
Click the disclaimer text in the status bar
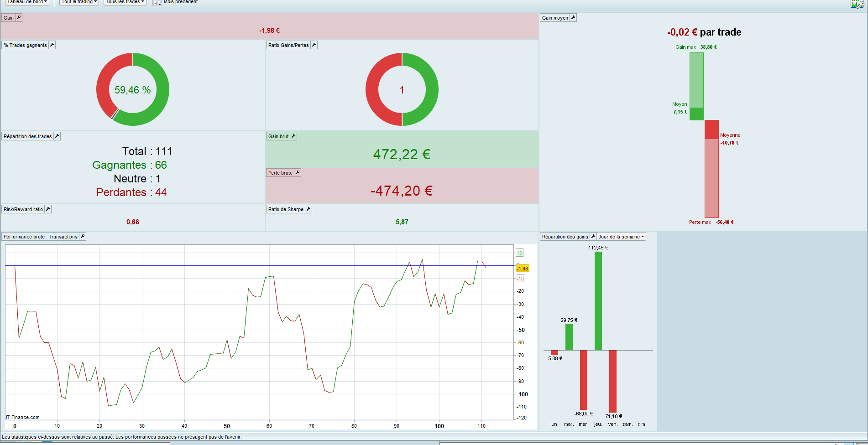pos(122,437)
